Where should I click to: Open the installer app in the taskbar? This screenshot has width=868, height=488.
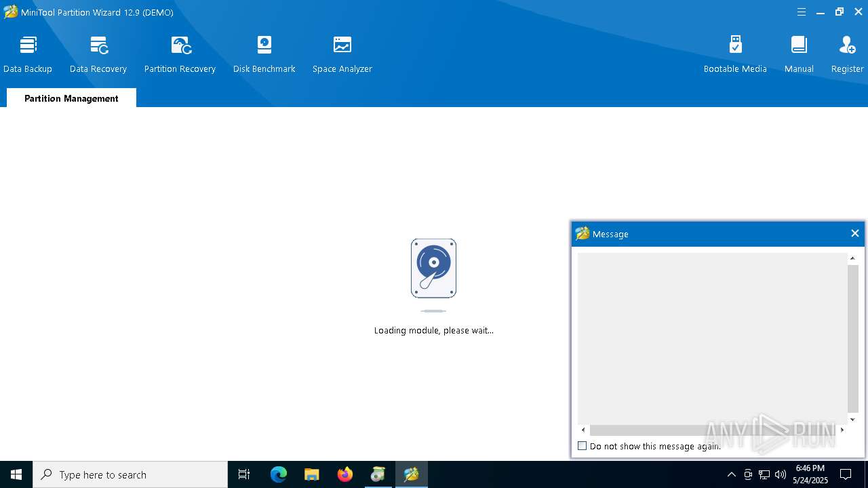(378, 474)
